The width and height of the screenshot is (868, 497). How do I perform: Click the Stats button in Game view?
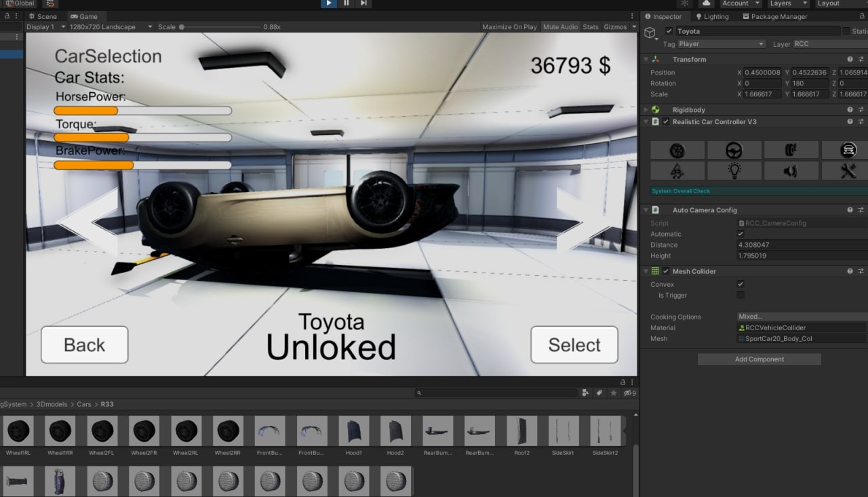(591, 27)
